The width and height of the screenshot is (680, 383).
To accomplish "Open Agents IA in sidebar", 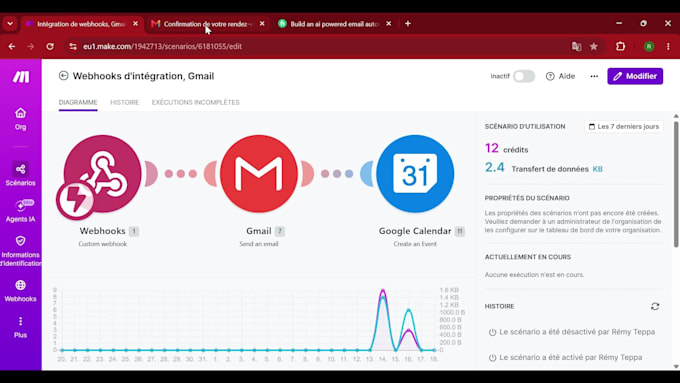I will pos(20,211).
